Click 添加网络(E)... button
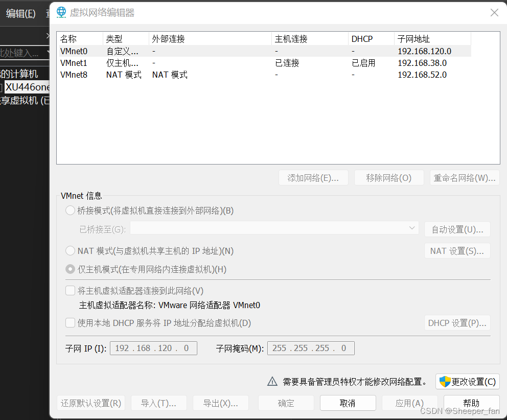Viewport: 507px width, 420px height. (313, 178)
